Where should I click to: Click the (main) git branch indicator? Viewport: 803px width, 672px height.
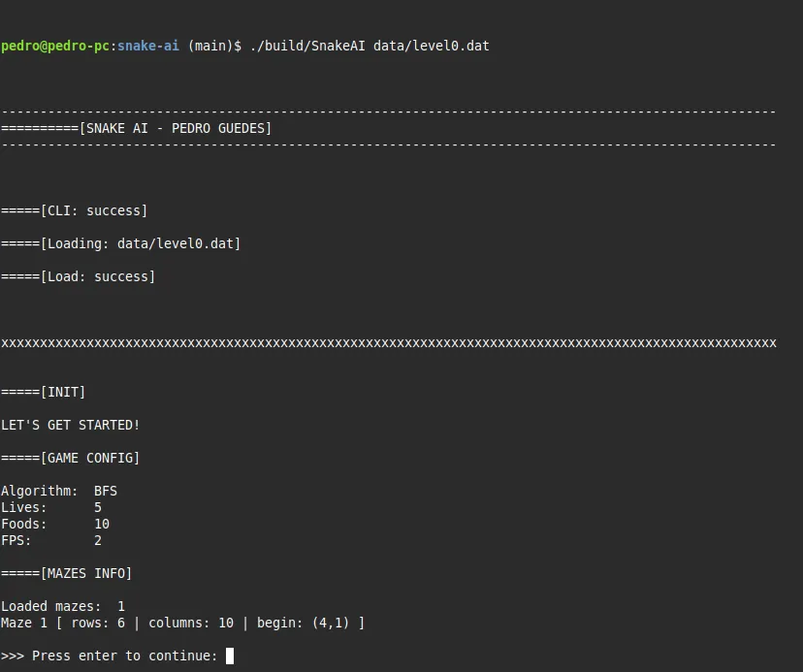[x=210, y=47]
